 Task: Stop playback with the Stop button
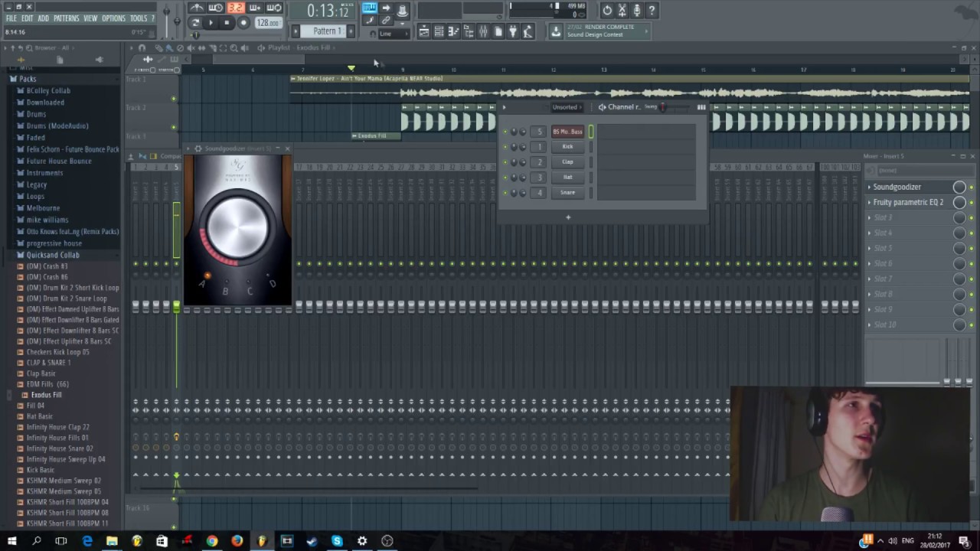click(227, 23)
